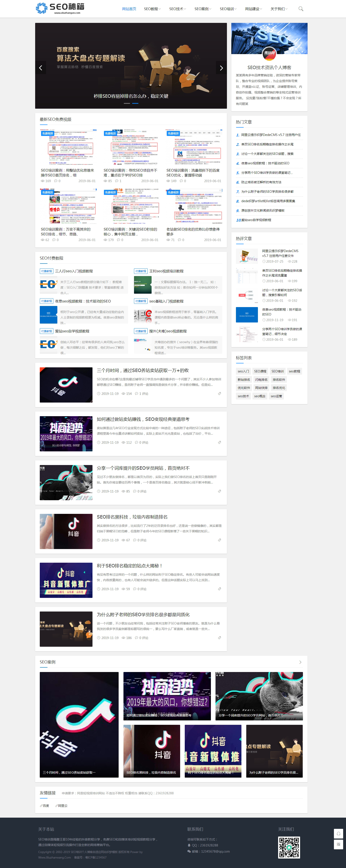346x868 pixels.
Task: Click the SEO技术资讯个人博客 heading
Action: pos(269,67)
